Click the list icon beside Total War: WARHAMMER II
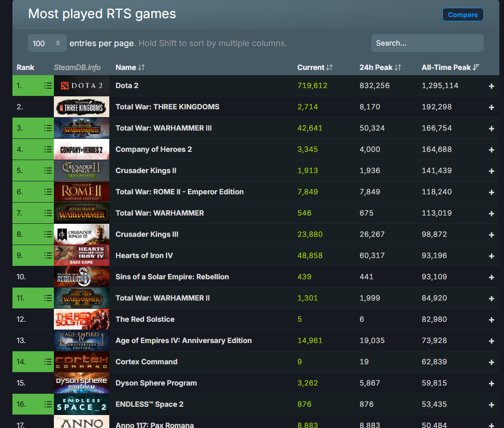 pyautogui.click(x=48, y=298)
